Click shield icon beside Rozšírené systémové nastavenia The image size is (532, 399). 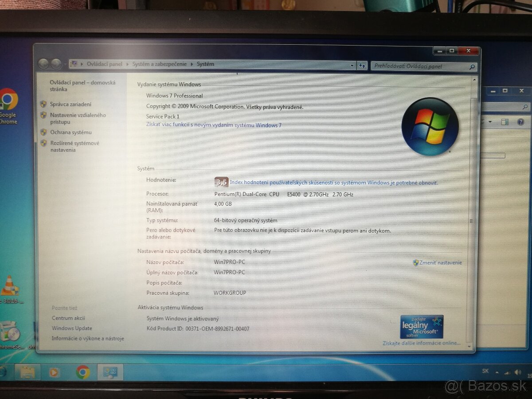[43, 143]
